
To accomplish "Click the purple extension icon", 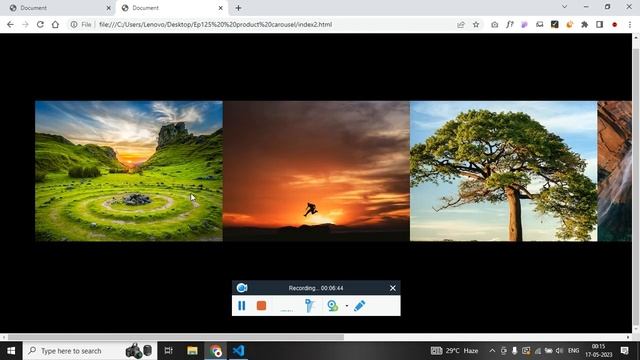I will coord(524,24).
